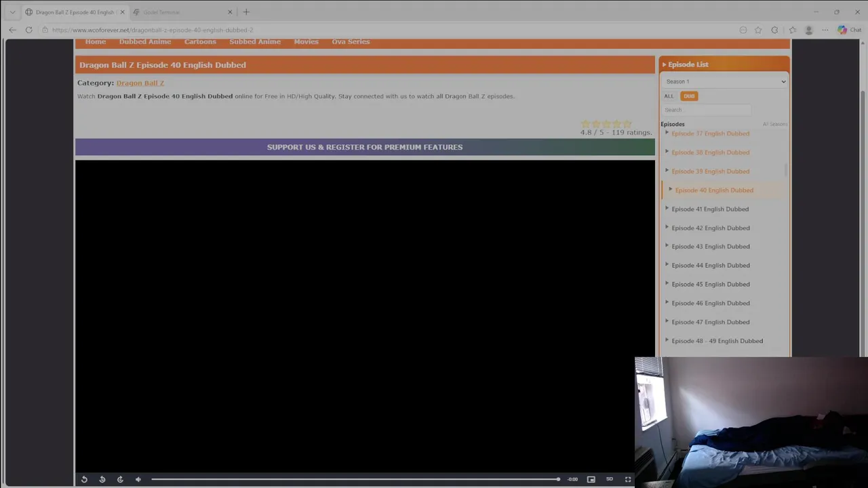Enter fullscreen video mode
The height and width of the screenshot is (488, 868).
click(628, 479)
